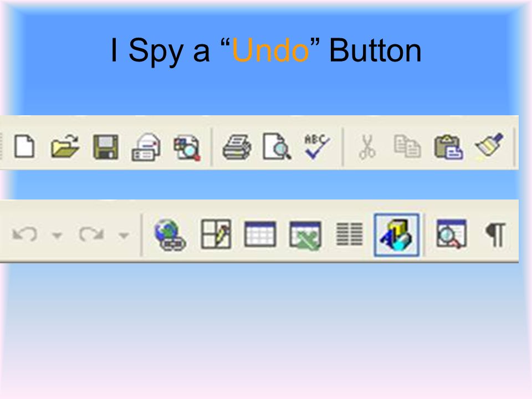Toggle the Tables and Borders pencil icon
Viewport: 532px width, 399px height.
[216, 234]
